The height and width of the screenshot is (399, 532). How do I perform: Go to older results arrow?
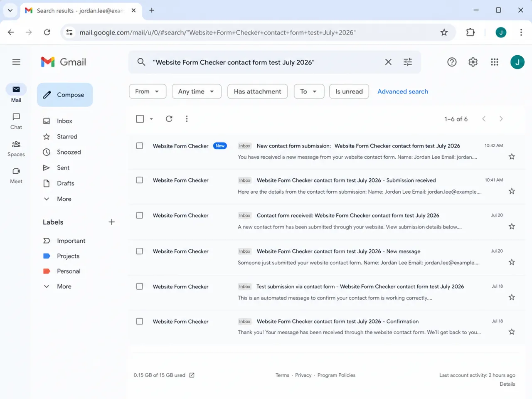[501, 119]
